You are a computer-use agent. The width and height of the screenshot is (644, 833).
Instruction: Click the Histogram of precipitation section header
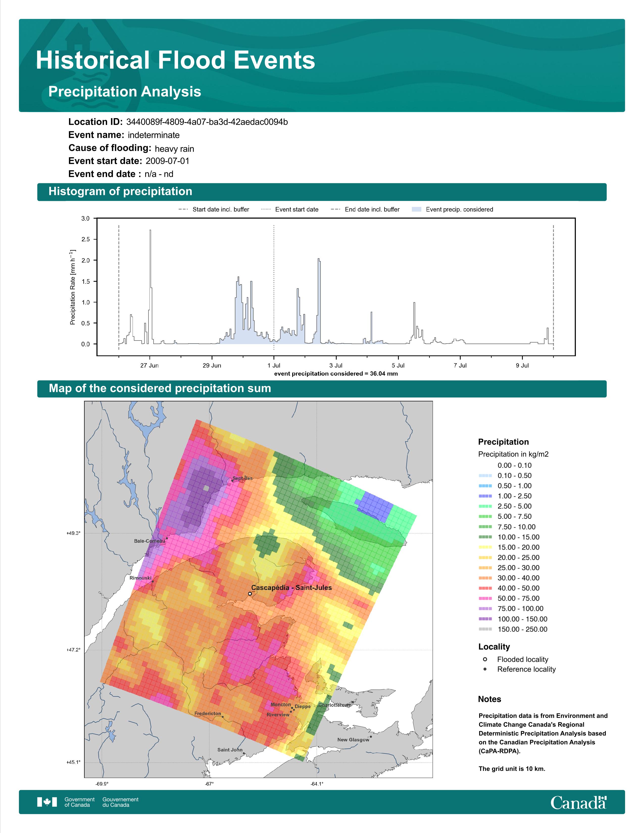click(321, 192)
